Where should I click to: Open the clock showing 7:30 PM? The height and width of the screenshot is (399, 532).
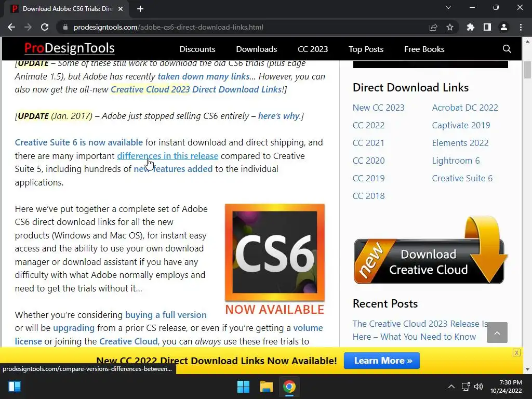pyautogui.click(x=506, y=387)
